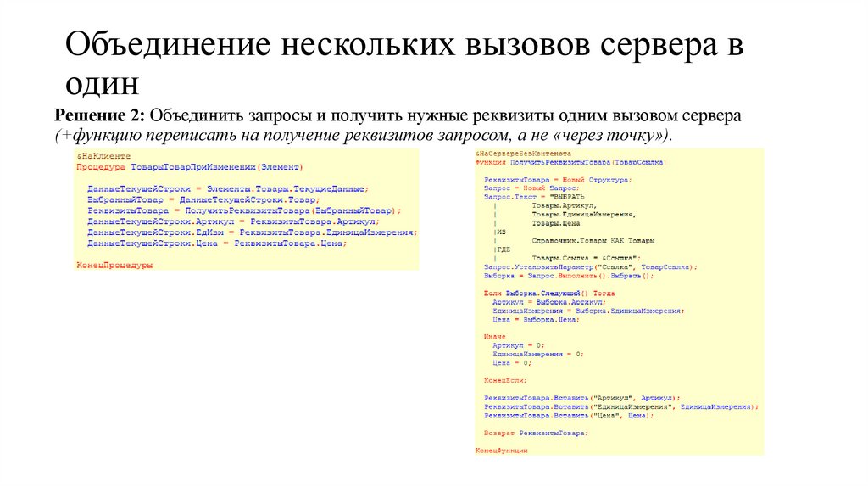This screenshot has height=487, width=868.
Task: Click the keyword "КонецПроцедуры"
Action: 114,265
